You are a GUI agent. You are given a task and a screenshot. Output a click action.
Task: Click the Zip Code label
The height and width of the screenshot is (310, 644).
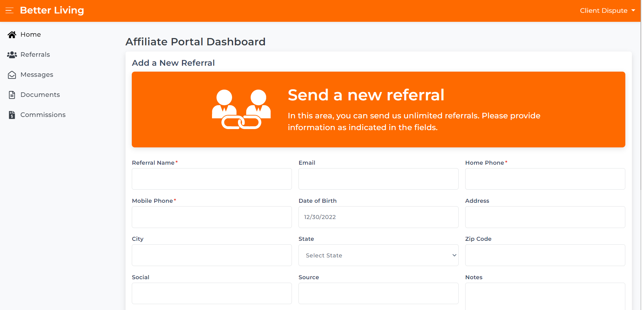478,239
